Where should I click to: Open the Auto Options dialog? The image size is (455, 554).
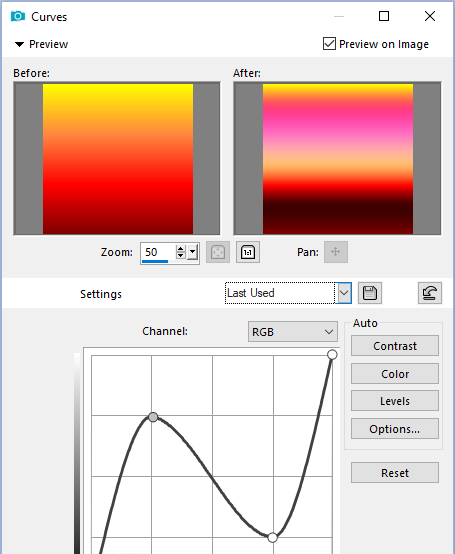[x=395, y=429]
